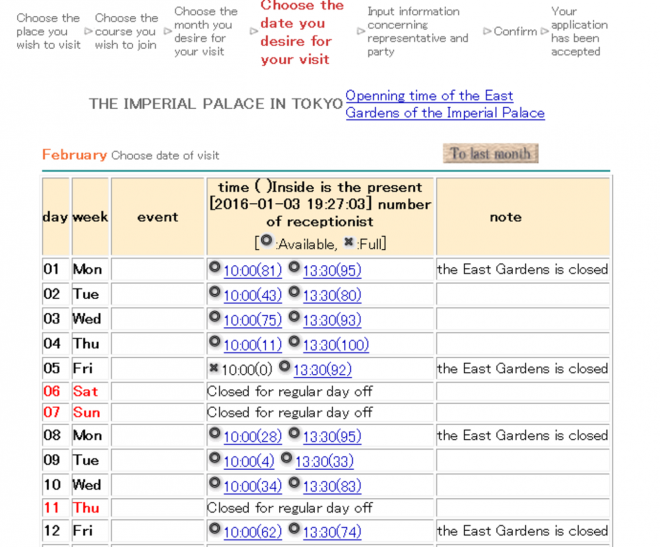Select 10:00(62) on Friday 12
The image size is (660, 547).
pyautogui.click(x=253, y=532)
